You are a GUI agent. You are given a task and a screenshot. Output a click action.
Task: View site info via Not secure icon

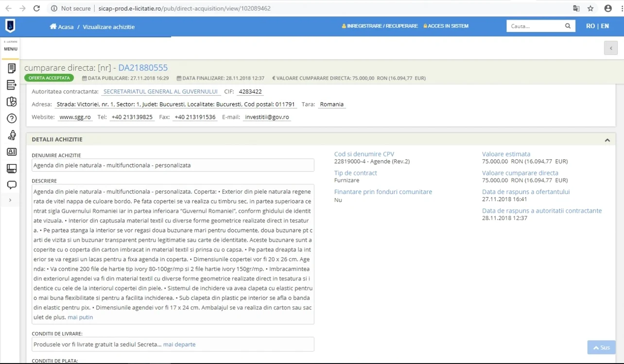pos(54,8)
